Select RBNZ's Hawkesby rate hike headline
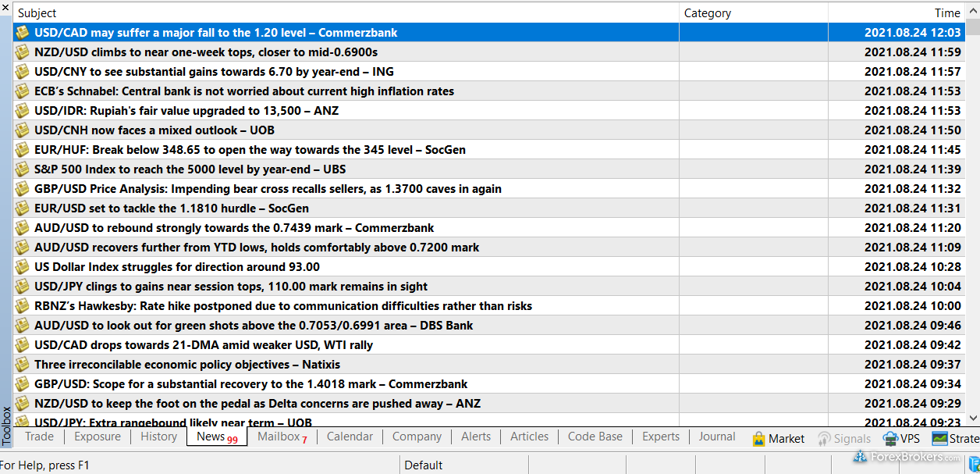The image size is (980, 474). click(283, 306)
